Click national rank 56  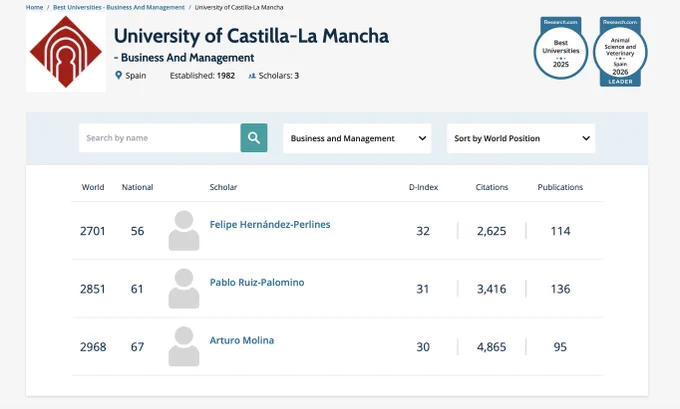(137, 231)
